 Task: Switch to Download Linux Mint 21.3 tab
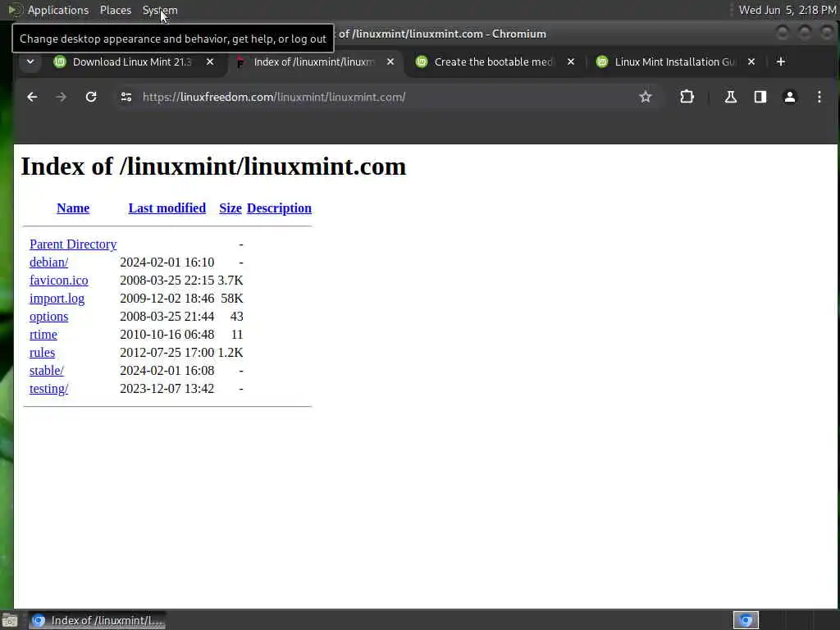[132, 62]
